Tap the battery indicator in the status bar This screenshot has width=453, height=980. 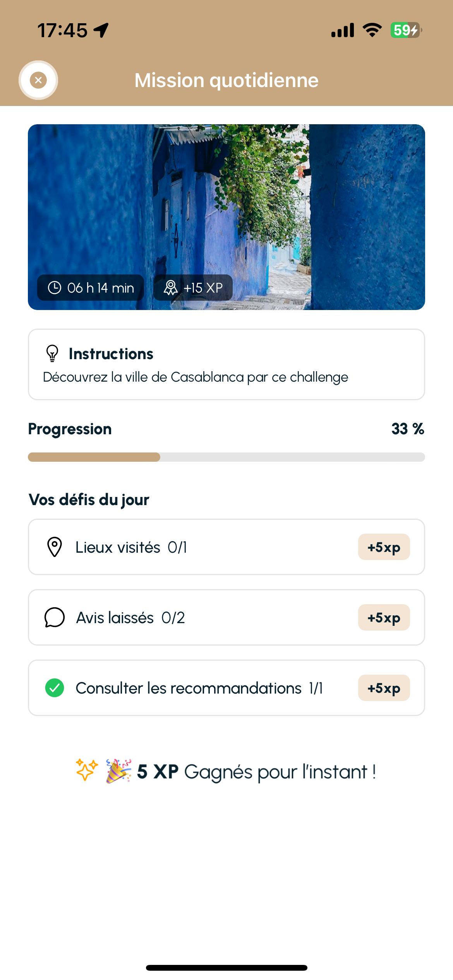point(406,30)
